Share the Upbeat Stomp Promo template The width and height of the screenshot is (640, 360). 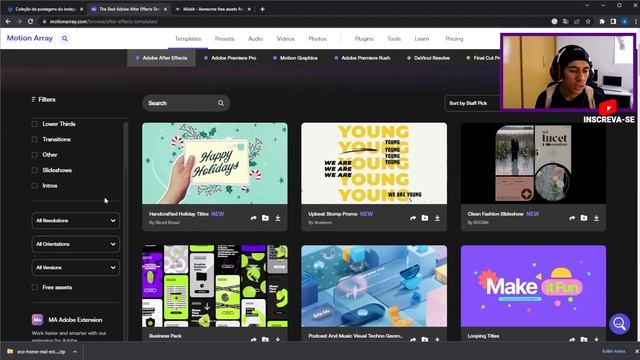413,218
